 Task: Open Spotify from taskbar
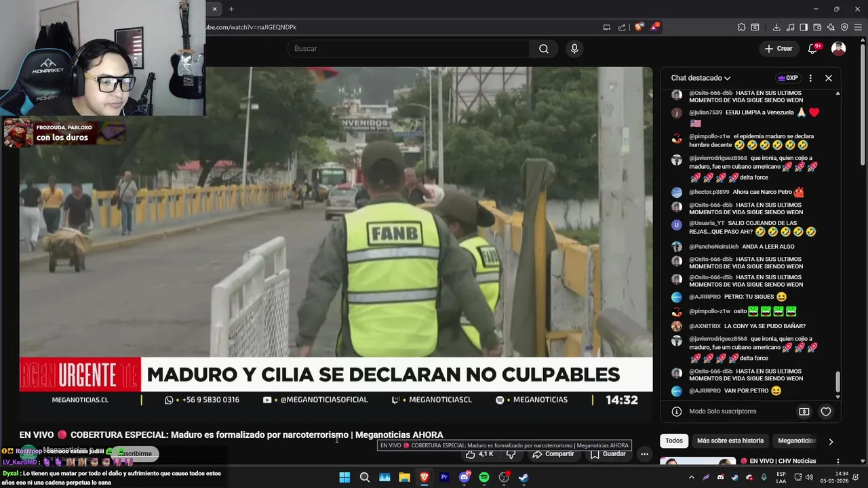click(x=484, y=477)
